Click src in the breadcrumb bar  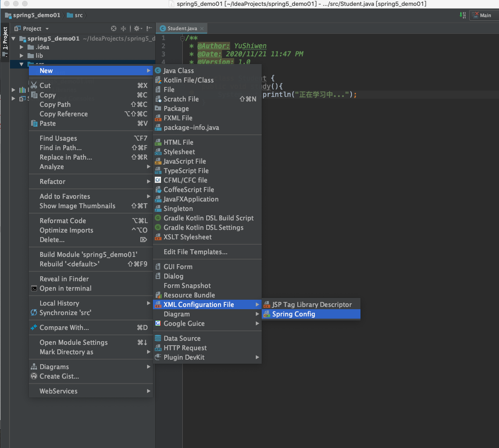75,15
